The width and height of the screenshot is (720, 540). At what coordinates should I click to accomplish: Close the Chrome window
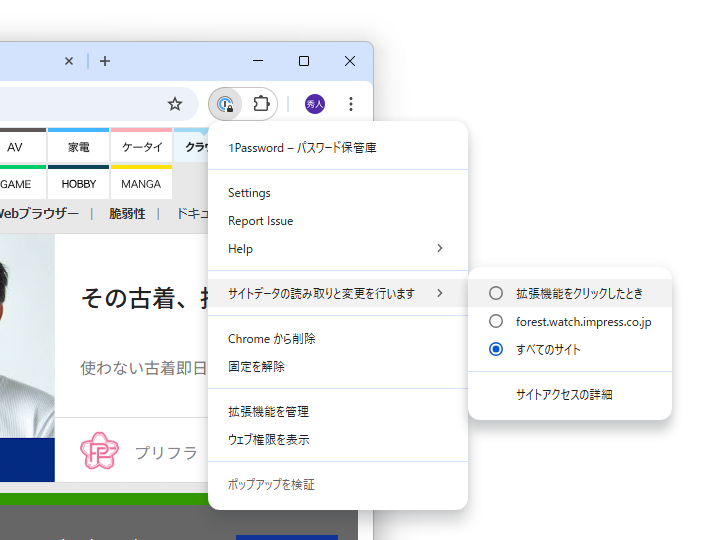[350, 61]
